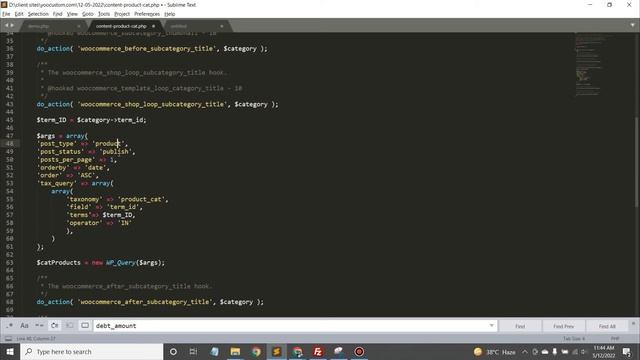This screenshot has width=640, height=360.
Task: Open first Chrome icon on taskbar
Action: (256, 351)
